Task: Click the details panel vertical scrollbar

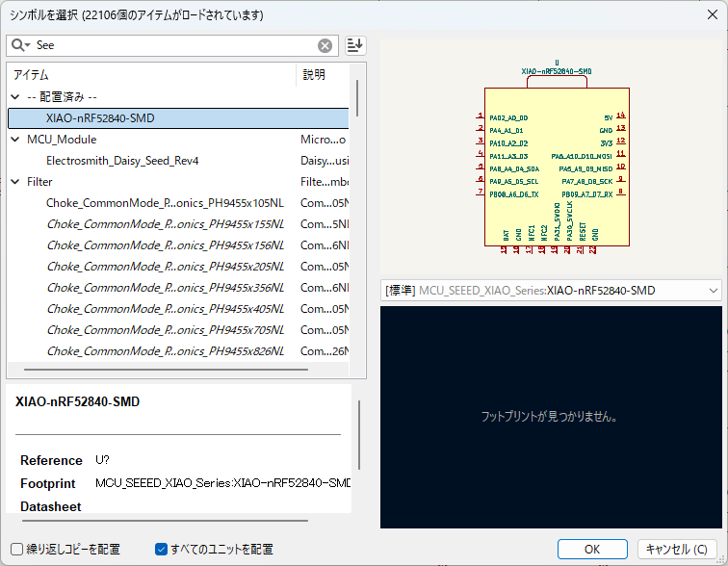Action: point(359,435)
